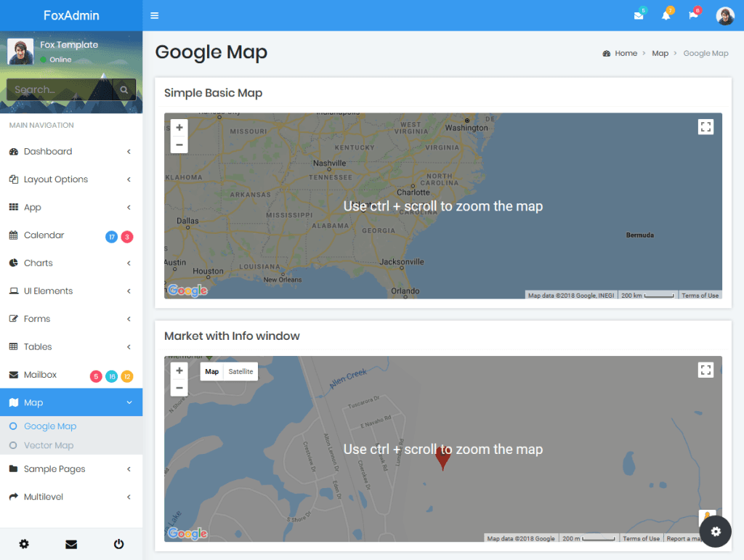Expand the Charts menu section

tap(39, 263)
